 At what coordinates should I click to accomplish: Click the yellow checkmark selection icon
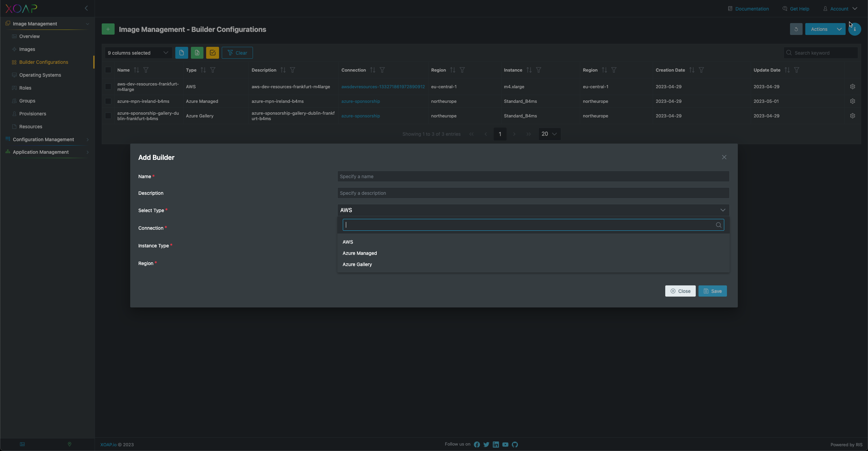[x=213, y=53]
